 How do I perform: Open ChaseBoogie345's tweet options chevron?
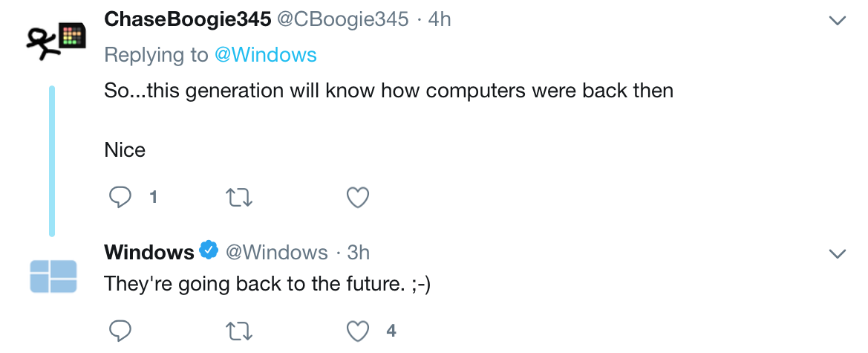(x=837, y=21)
